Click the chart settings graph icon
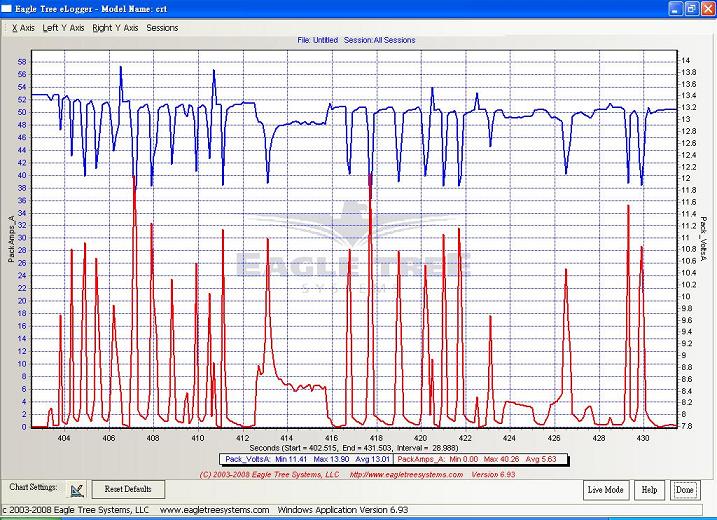 pyautogui.click(x=76, y=489)
